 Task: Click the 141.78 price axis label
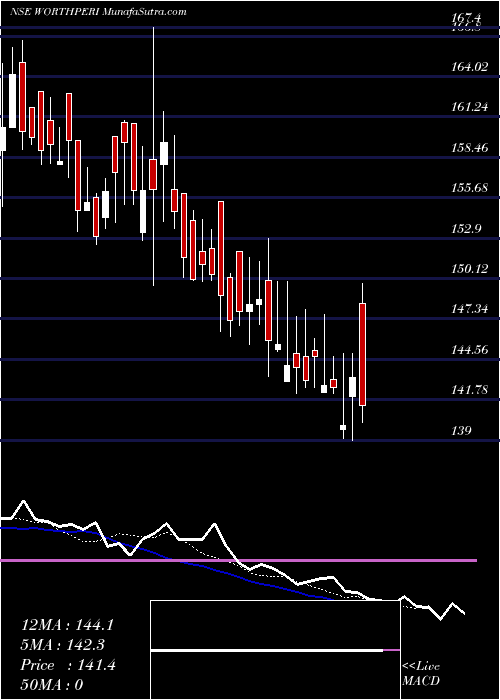(x=470, y=391)
